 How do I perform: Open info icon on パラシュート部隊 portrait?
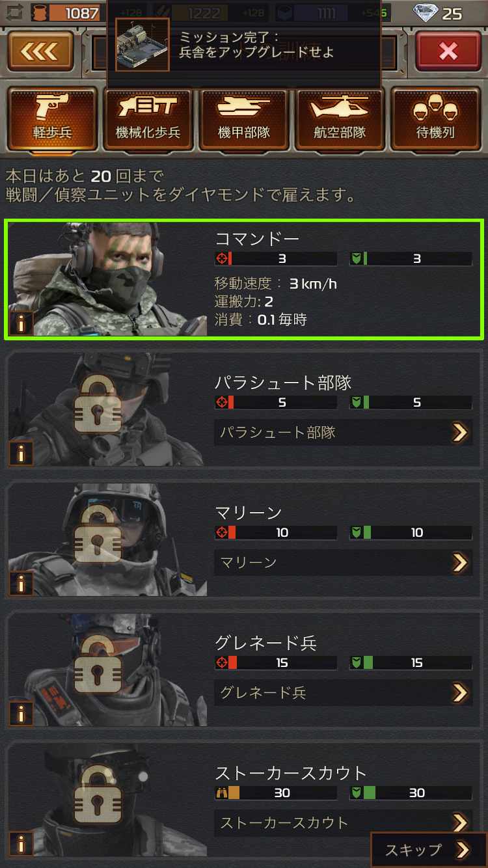(x=21, y=454)
